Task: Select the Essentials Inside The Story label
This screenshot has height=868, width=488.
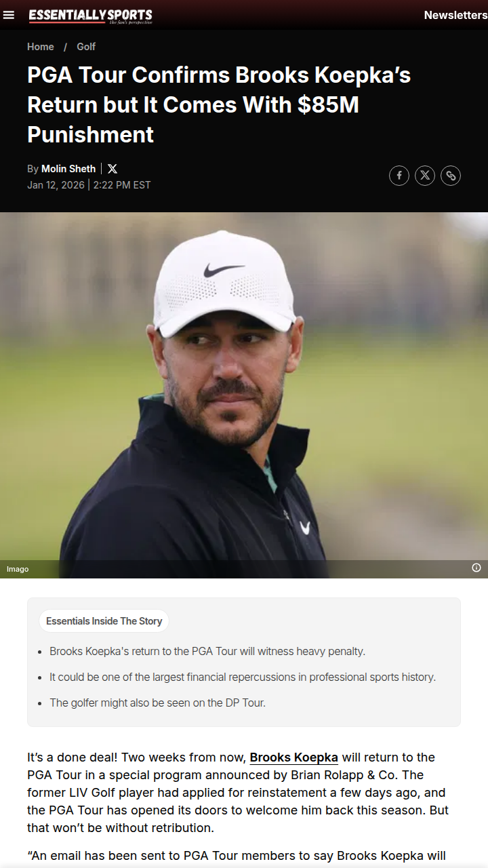Action: coord(104,621)
